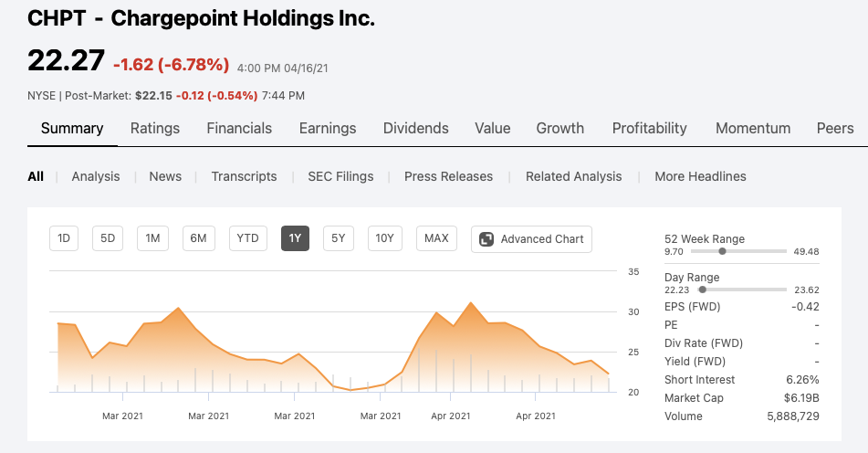This screenshot has width=868, height=453.
Task: Open the Ratings tab
Action: (155, 129)
